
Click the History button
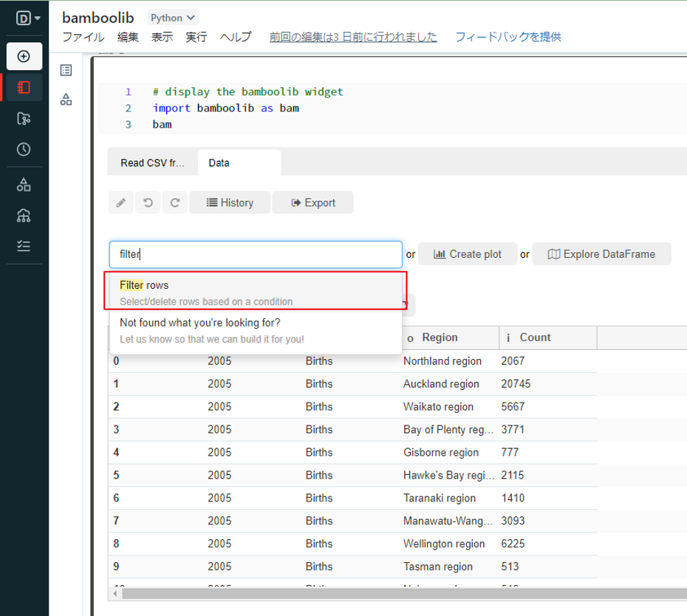[x=229, y=202]
